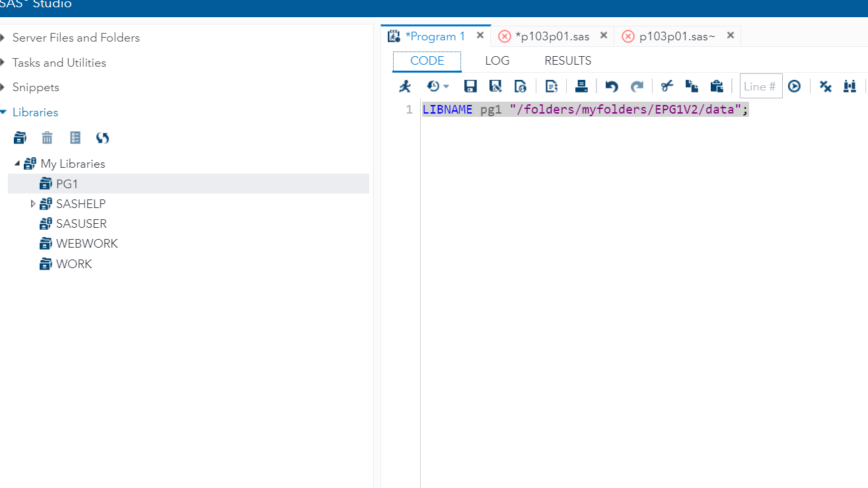
Task: Print the program code
Action: pyautogui.click(x=581, y=86)
